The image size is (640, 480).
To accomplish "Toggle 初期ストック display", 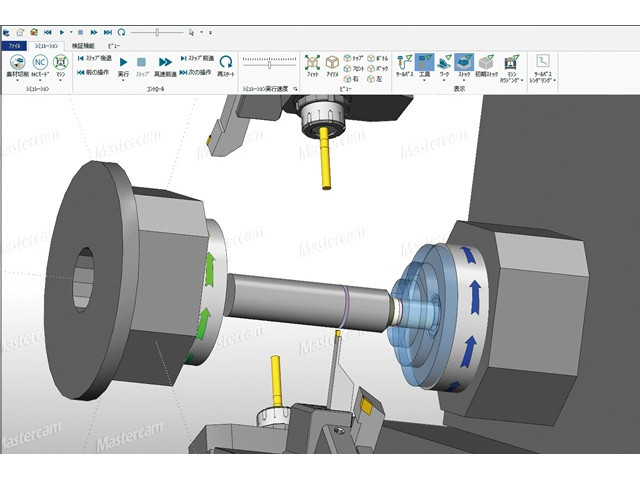I will 487,66.
